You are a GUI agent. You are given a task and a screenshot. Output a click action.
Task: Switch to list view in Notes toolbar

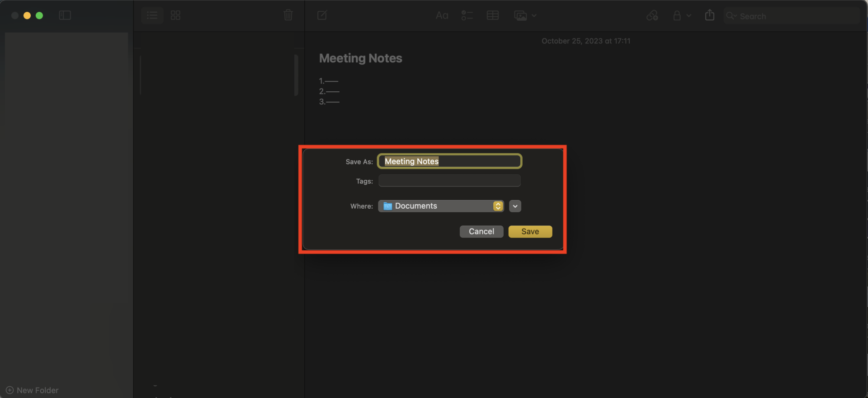tap(152, 15)
